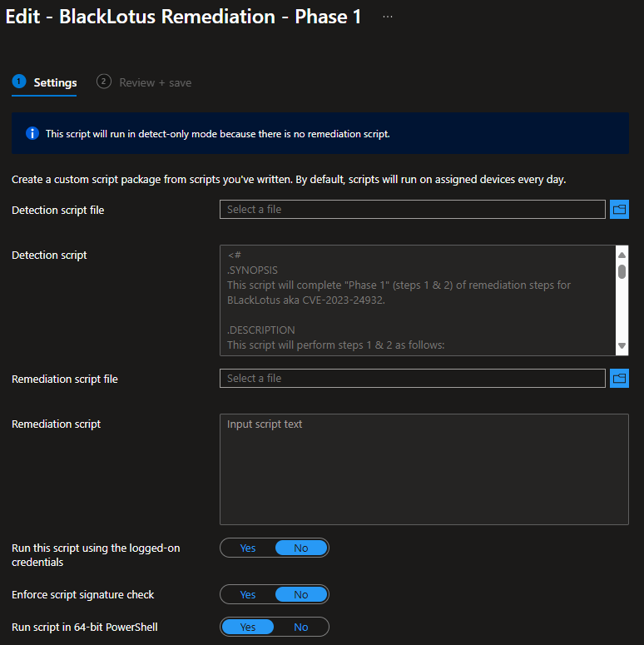Go to Review + save tab
This screenshot has width=644, height=645.
155,82
